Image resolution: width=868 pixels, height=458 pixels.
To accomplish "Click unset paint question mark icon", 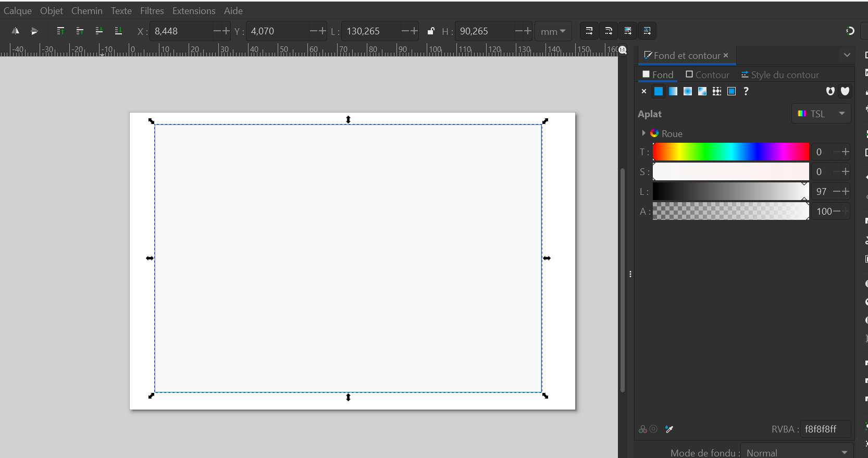I will [x=746, y=91].
